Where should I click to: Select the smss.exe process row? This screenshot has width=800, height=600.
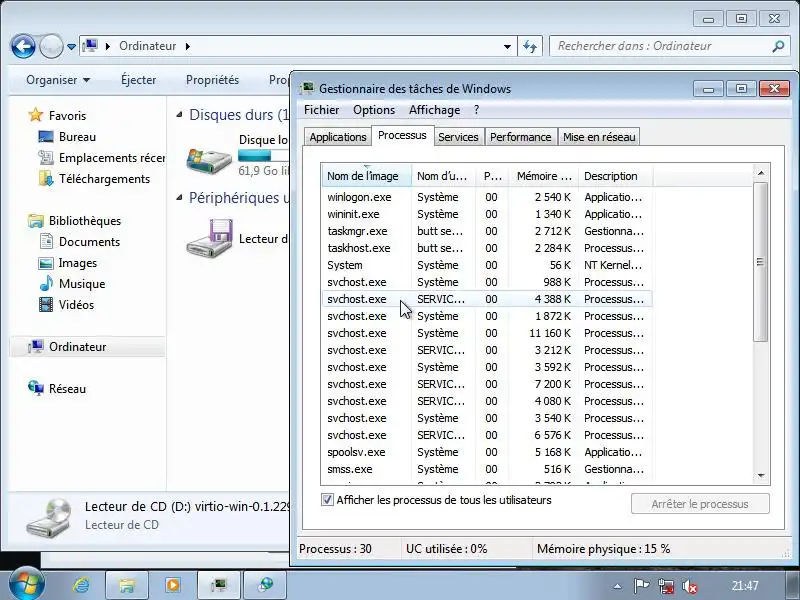(x=487, y=469)
